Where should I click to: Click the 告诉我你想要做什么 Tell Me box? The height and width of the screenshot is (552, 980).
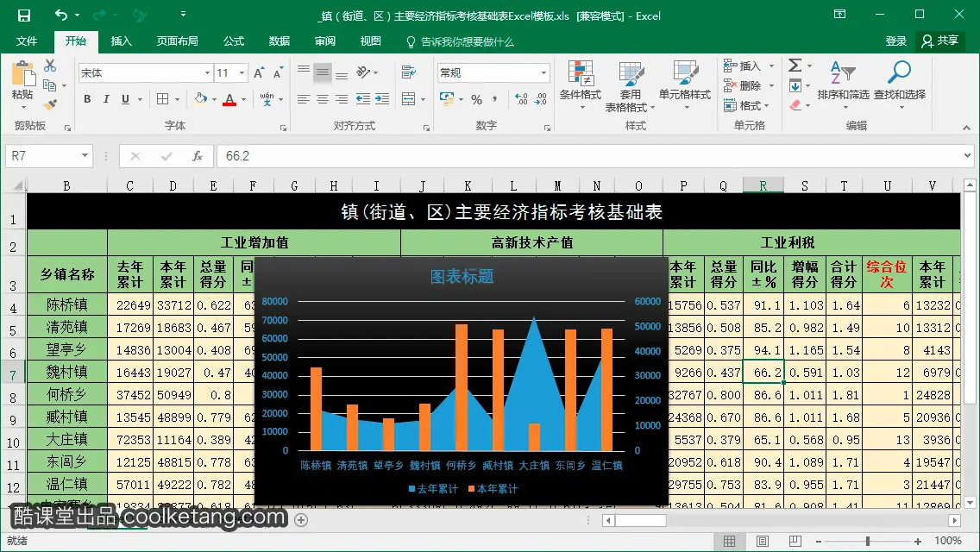[461, 42]
